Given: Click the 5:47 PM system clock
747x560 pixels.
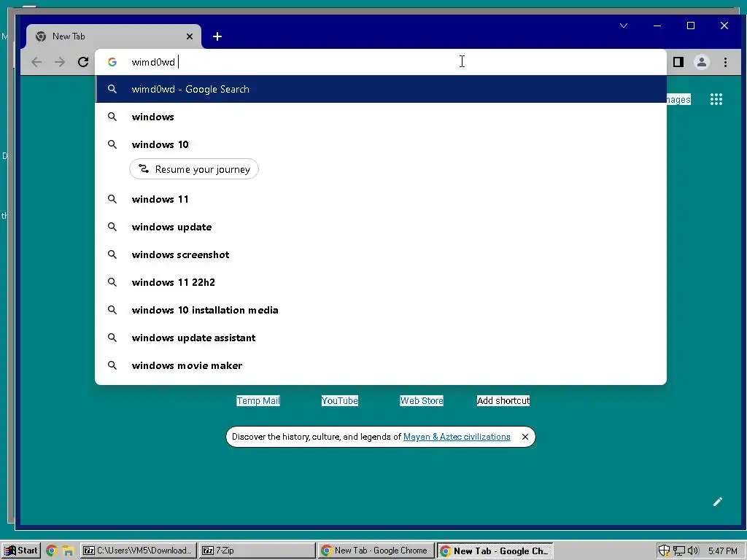Looking at the screenshot, I should click(x=723, y=551).
